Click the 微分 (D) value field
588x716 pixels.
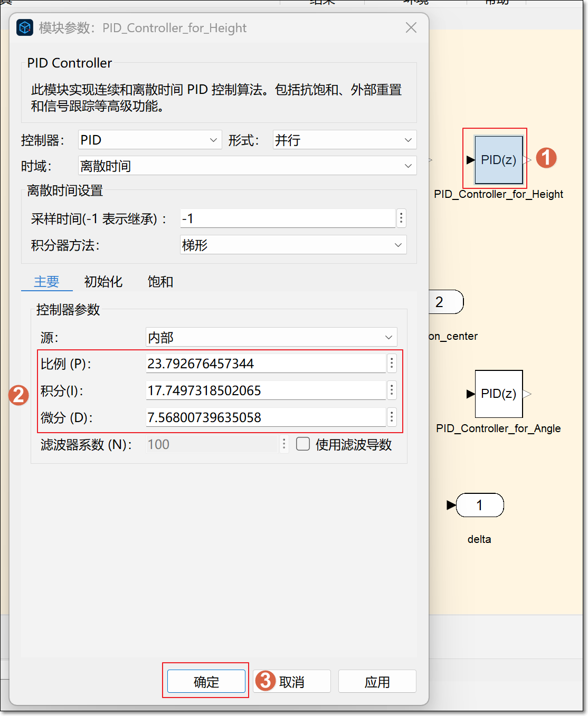[266, 417]
